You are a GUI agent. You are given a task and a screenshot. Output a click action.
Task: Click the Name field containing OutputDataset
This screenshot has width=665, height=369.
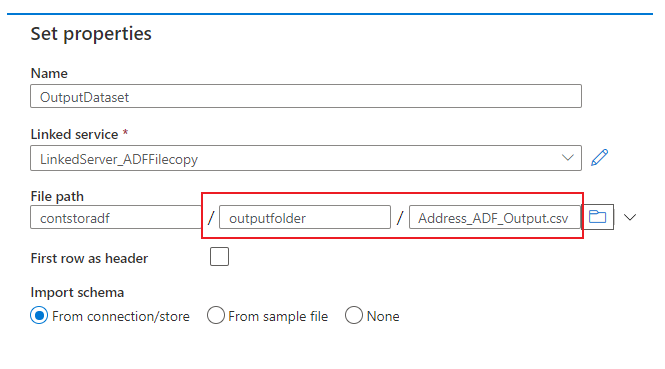(306, 96)
